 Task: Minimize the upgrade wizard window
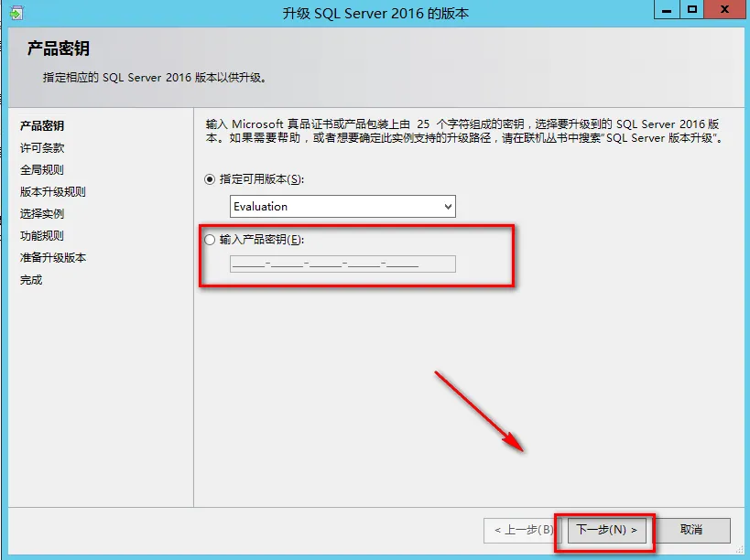667,9
